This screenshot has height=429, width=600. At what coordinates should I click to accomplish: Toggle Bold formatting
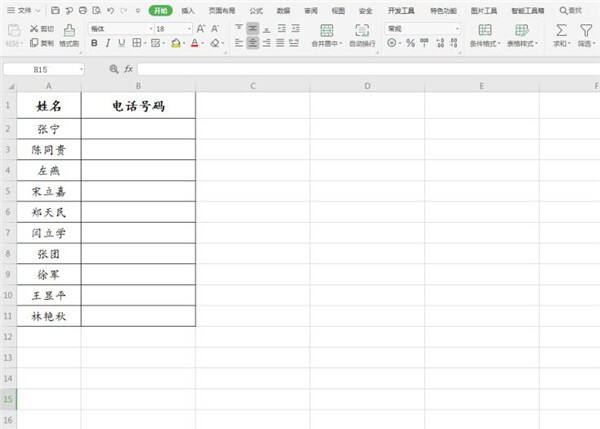point(94,43)
